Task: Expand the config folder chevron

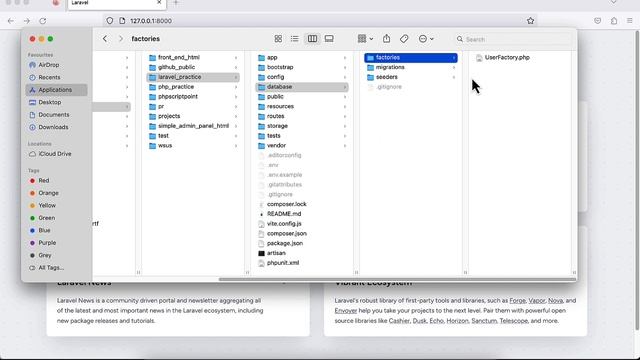Action: (345, 78)
